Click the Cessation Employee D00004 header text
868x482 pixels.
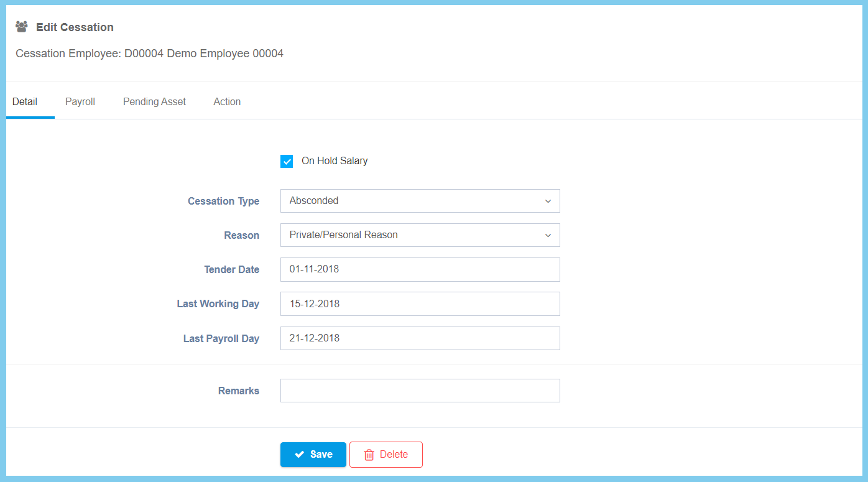click(149, 53)
